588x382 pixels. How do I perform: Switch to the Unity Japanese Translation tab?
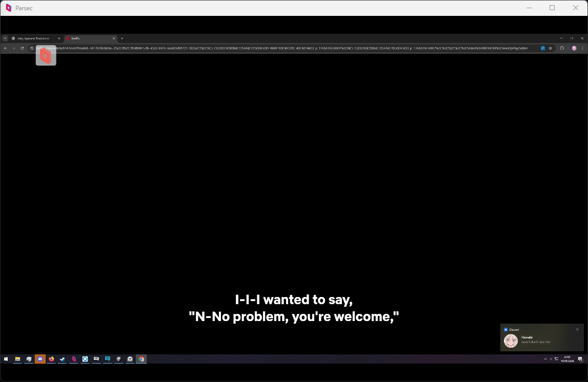coord(33,38)
